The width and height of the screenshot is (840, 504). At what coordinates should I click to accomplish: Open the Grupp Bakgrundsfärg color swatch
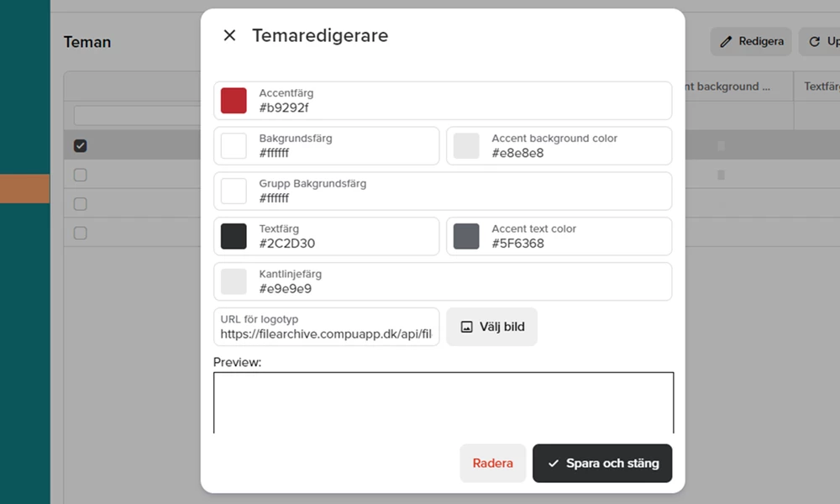[x=234, y=192]
